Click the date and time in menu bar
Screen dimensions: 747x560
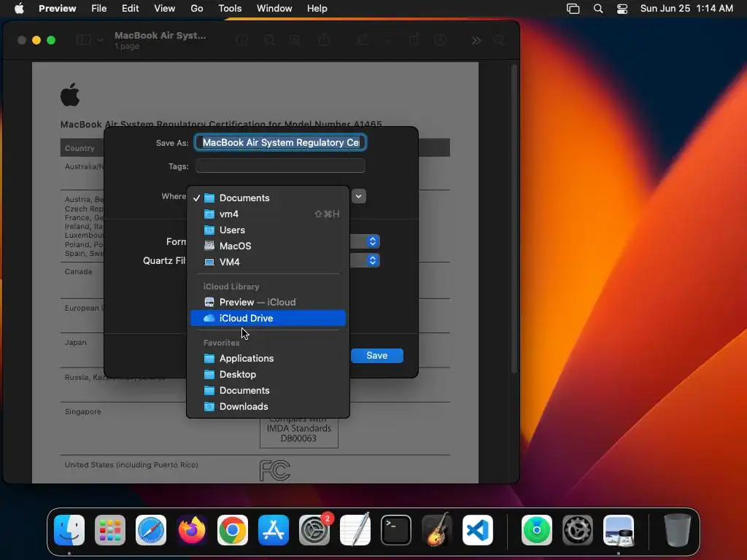click(686, 9)
